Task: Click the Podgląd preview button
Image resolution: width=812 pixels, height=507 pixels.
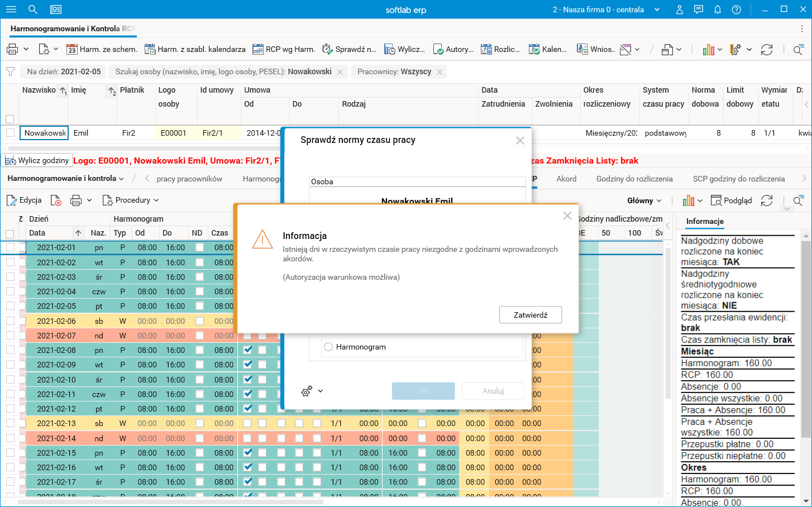Action: click(x=731, y=200)
